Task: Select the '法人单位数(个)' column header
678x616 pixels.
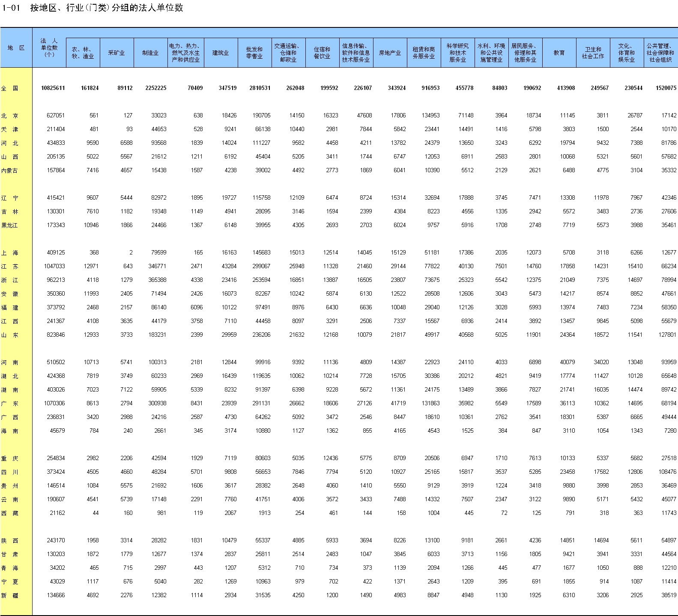Action: [49, 48]
